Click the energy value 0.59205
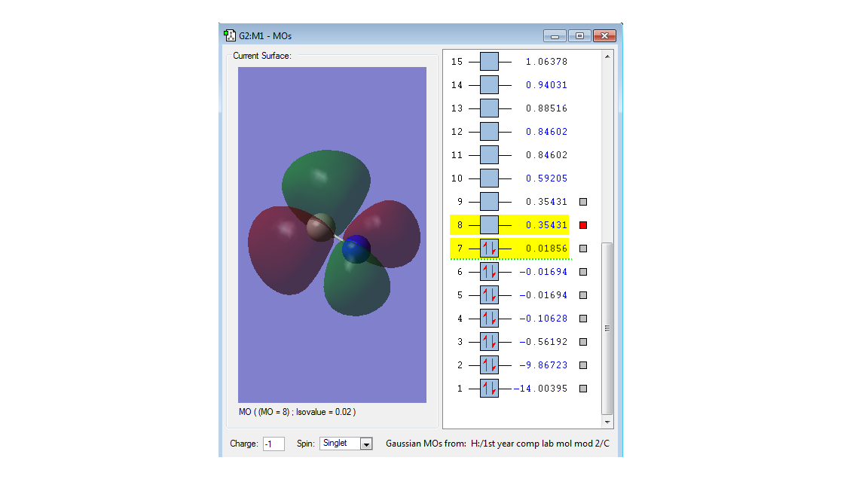868x488 pixels. 546,178
